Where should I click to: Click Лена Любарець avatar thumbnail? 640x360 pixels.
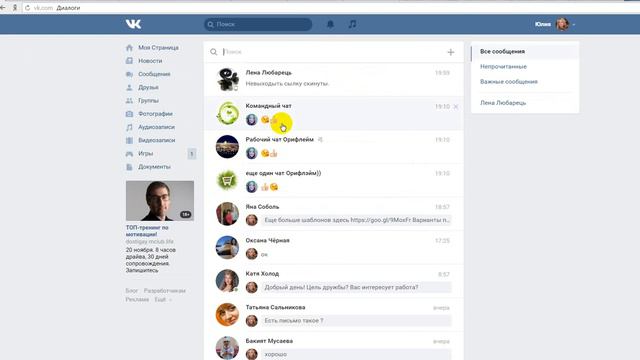pos(227,80)
